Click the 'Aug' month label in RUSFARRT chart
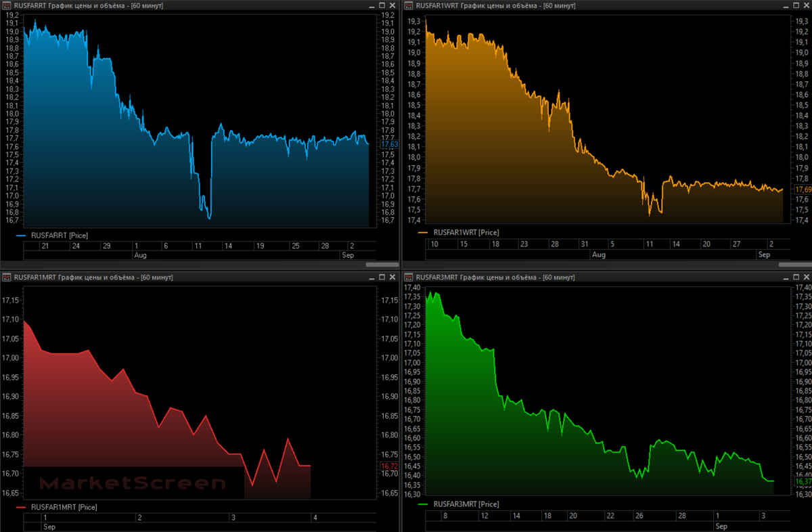The width and height of the screenshot is (812, 532). (x=141, y=256)
